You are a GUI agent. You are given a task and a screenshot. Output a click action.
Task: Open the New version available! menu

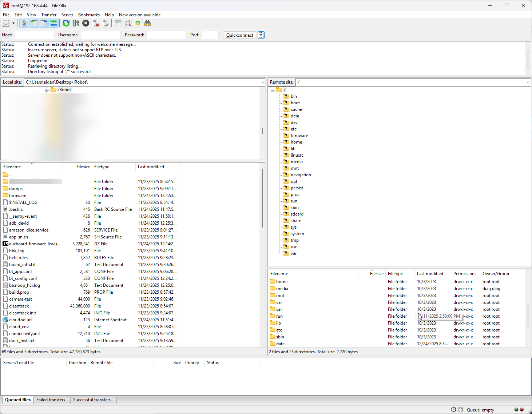click(140, 15)
